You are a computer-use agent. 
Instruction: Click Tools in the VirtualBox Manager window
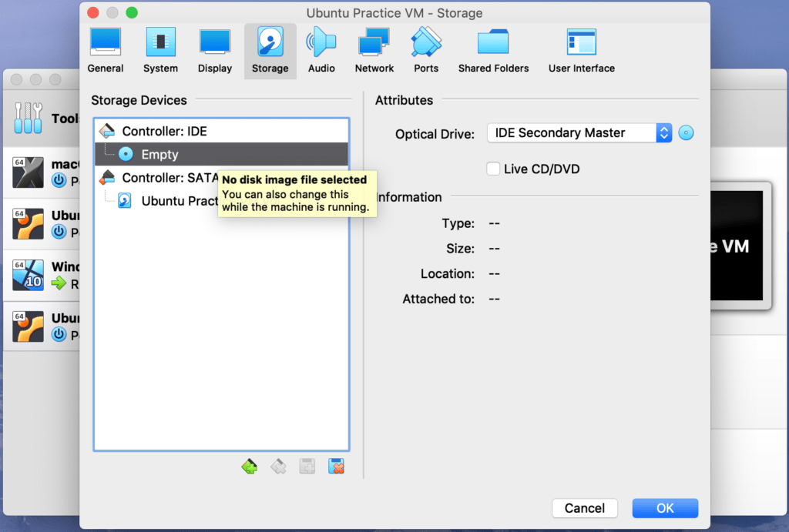coord(42,118)
